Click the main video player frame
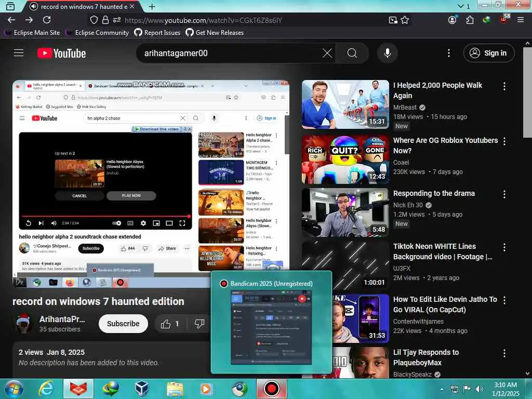Screen dimensions: 532x399 click(x=151, y=183)
